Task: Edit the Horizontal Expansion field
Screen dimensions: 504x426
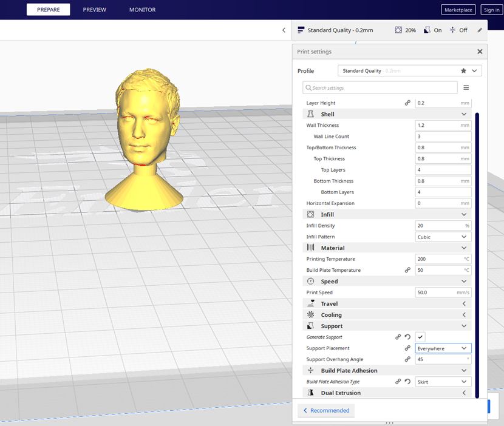Action: point(443,203)
